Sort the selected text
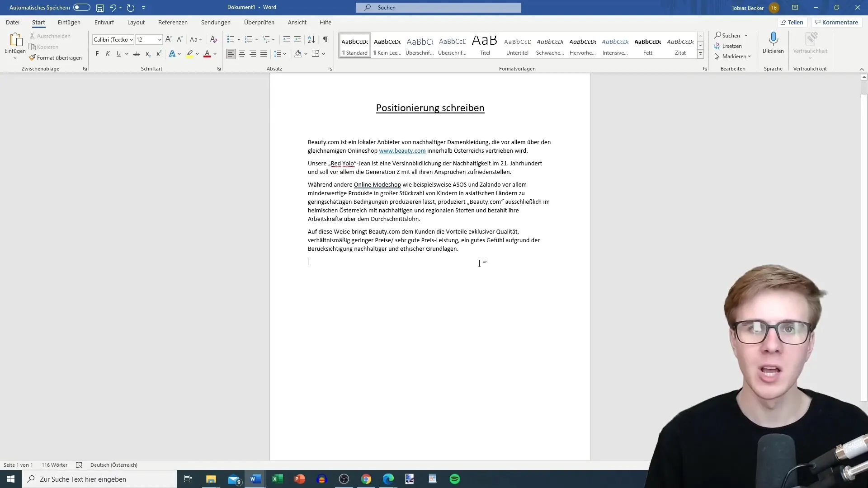 click(x=311, y=39)
